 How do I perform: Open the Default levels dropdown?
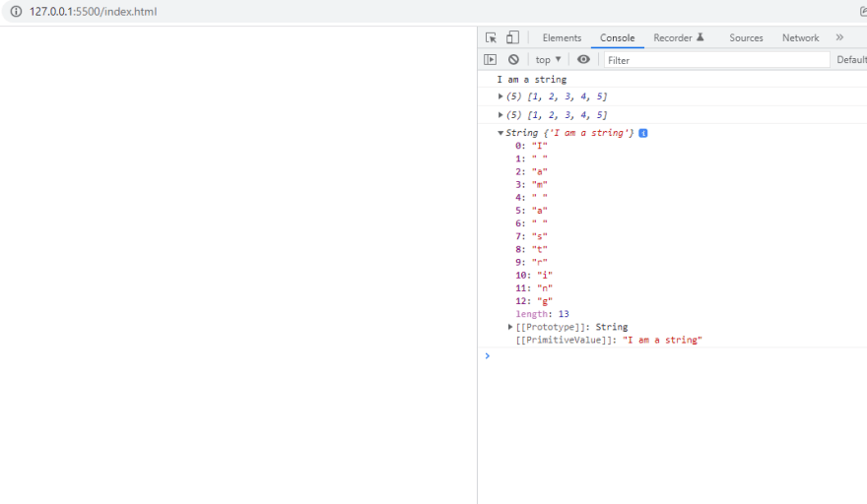point(851,60)
